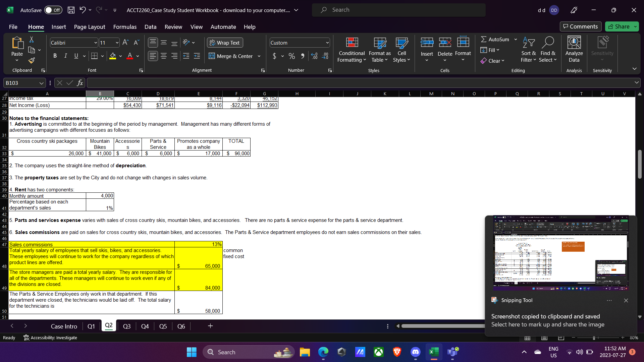Click Center align icon

[164, 56]
